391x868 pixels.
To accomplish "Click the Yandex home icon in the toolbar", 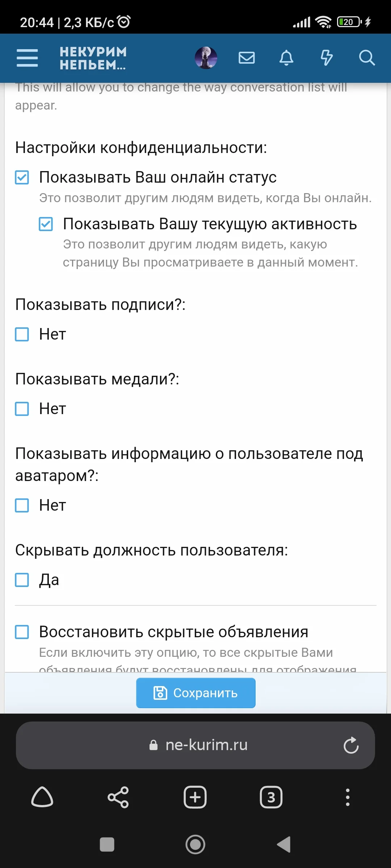I will (43, 797).
